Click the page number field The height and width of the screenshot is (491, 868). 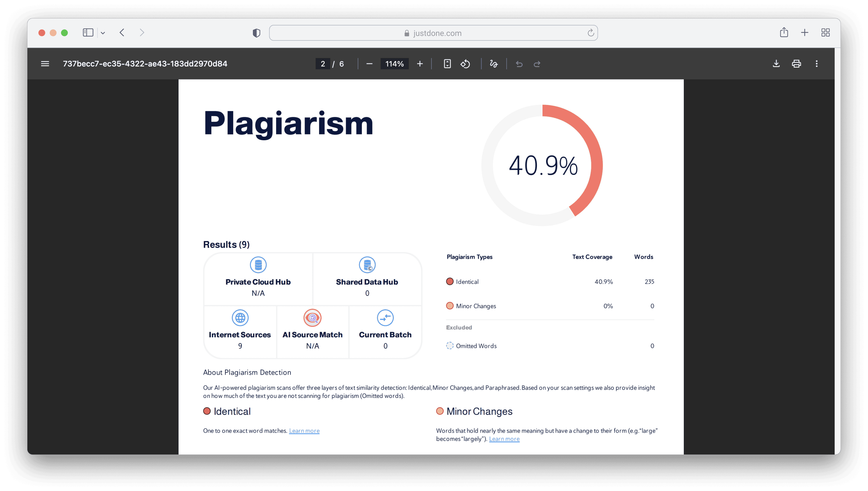coord(322,64)
